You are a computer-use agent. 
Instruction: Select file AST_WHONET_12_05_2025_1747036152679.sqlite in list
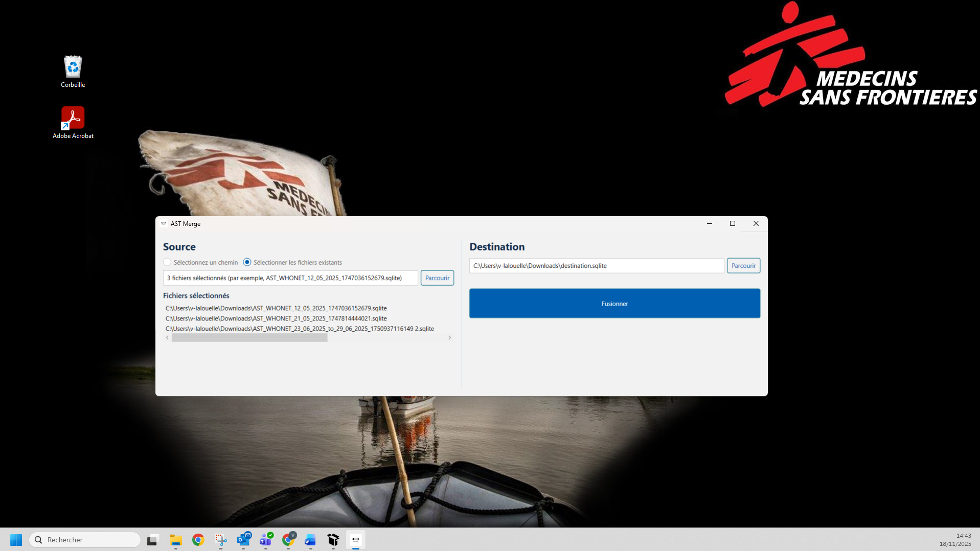[x=276, y=308]
